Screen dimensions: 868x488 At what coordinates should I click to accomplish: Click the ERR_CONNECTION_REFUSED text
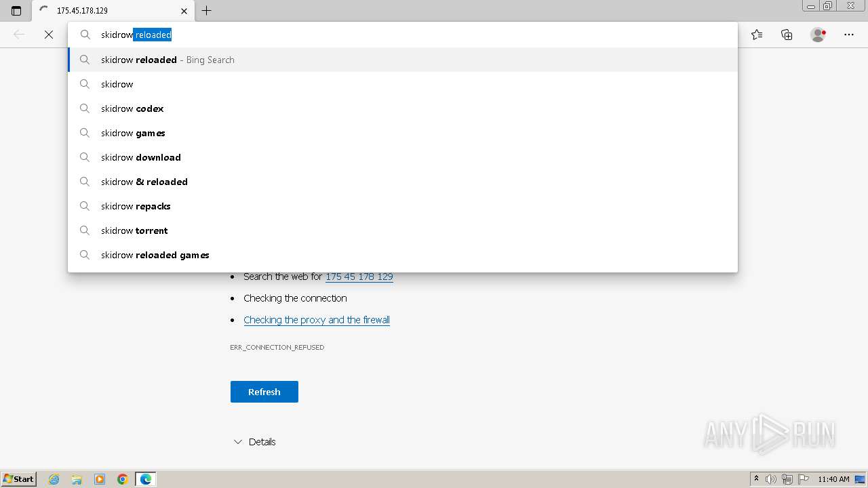pyautogui.click(x=277, y=347)
